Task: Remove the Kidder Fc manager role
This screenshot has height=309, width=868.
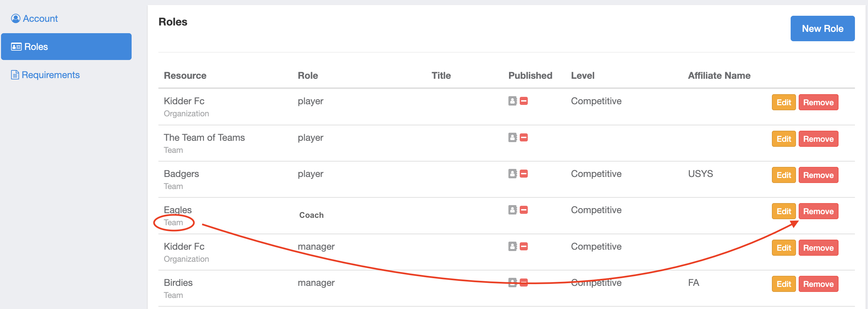Action: point(818,248)
